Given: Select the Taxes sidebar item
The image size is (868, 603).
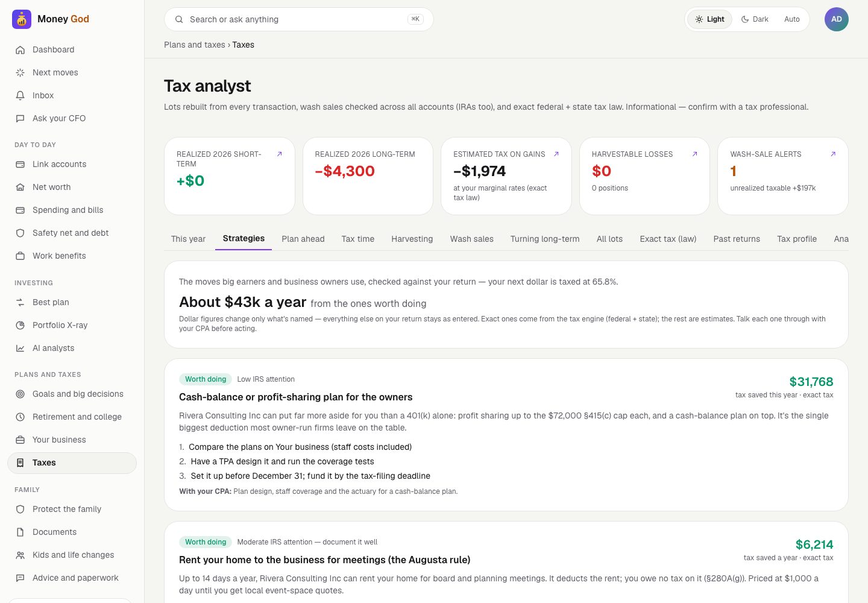Looking at the screenshot, I should click(72, 463).
